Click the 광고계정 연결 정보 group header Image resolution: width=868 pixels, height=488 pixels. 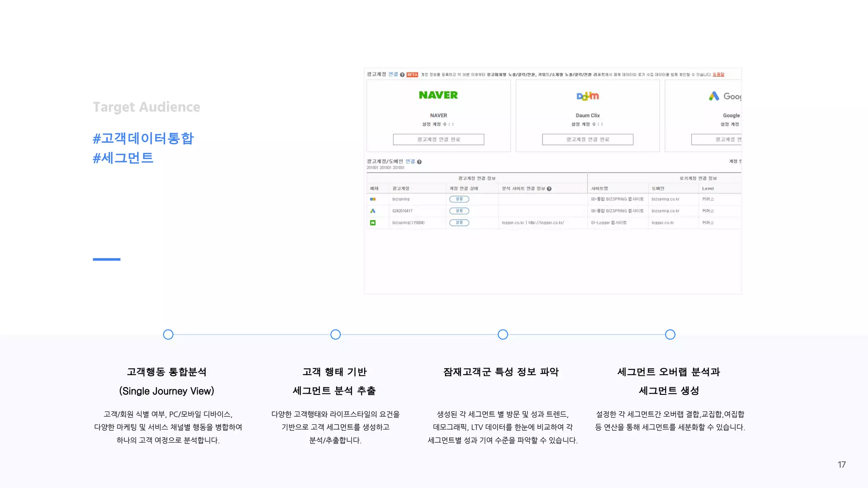(x=477, y=178)
